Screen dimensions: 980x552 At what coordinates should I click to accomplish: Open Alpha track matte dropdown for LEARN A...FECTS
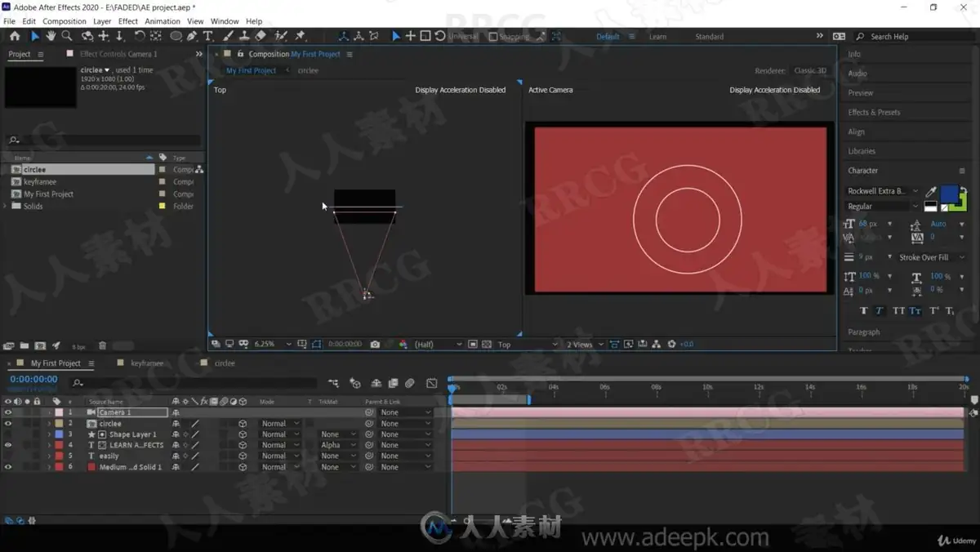tap(338, 445)
